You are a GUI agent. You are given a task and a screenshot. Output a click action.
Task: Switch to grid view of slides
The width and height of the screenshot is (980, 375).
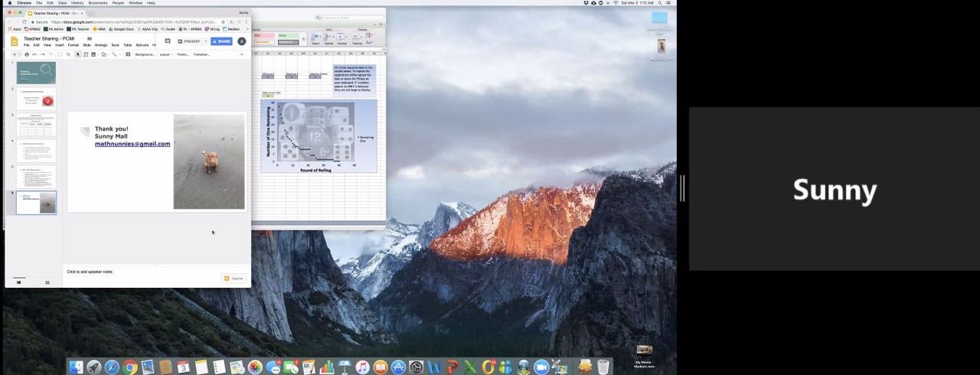47,282
